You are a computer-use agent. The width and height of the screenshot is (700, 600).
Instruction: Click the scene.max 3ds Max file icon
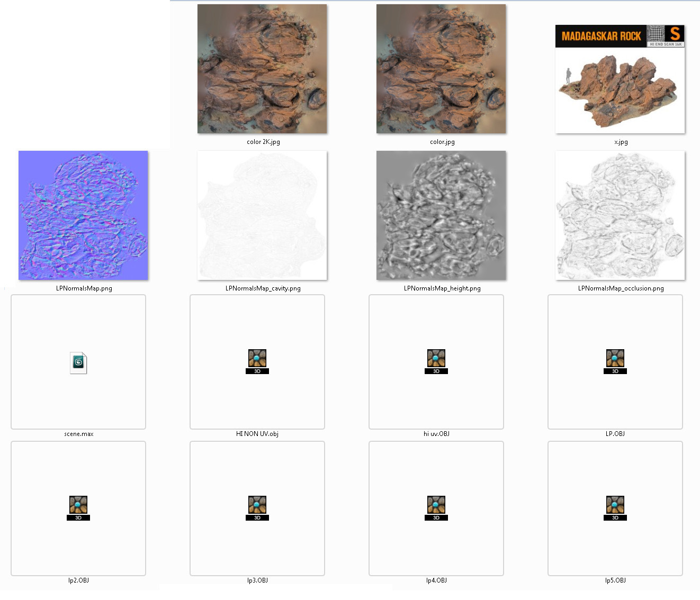point(78,363)
